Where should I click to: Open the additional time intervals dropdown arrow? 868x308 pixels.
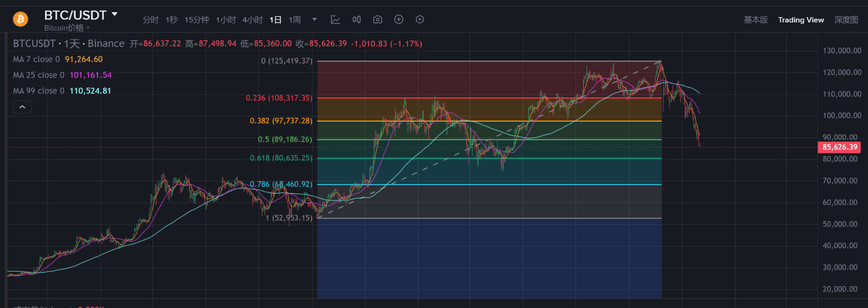[314, 19]
